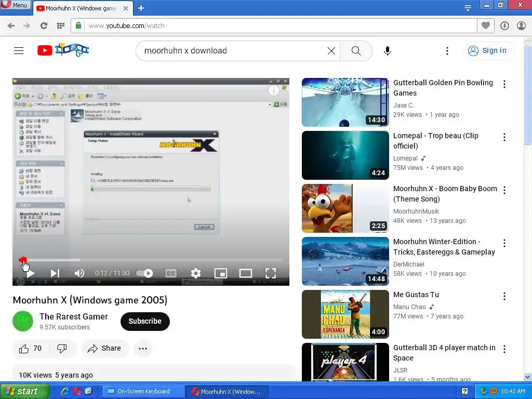Open The Rarest Gamer channel avatar

(x=23, y=321)
